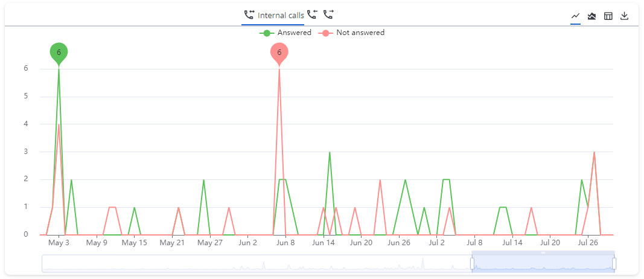Click the phone icon beside Internal calls

click(x=249, y=14)
